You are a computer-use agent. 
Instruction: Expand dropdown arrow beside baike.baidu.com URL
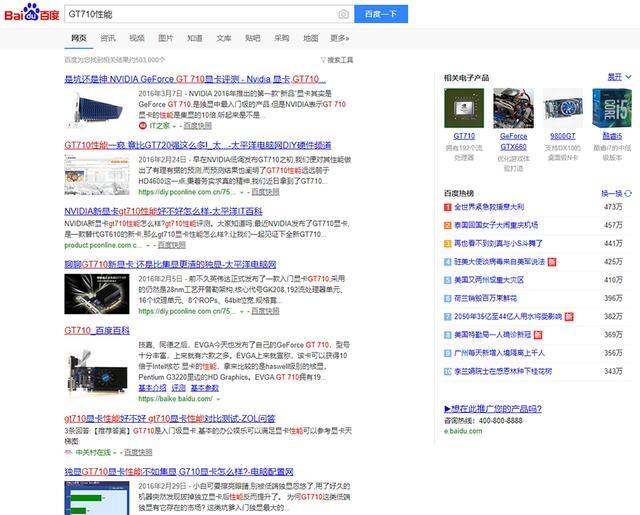(x=218, y=399)
